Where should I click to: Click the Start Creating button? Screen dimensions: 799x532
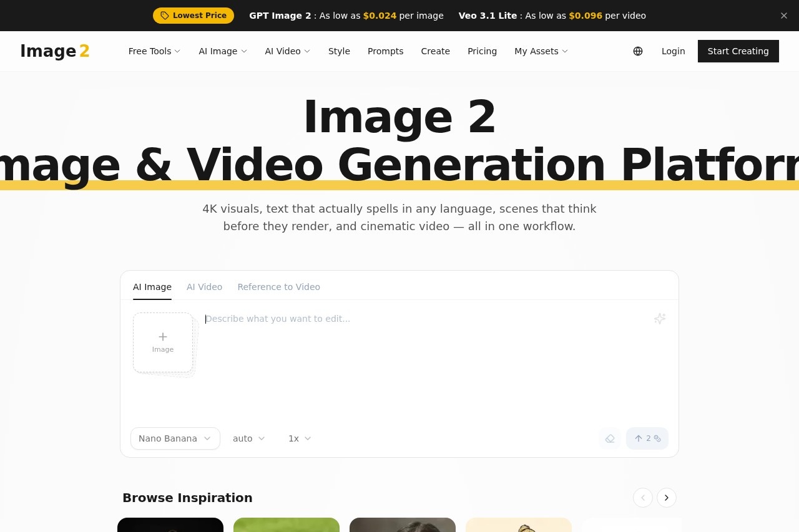(x=738, y=51)
